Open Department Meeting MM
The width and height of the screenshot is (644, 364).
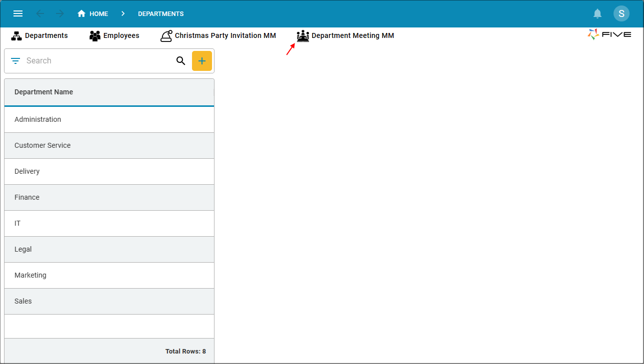[345, 35]
